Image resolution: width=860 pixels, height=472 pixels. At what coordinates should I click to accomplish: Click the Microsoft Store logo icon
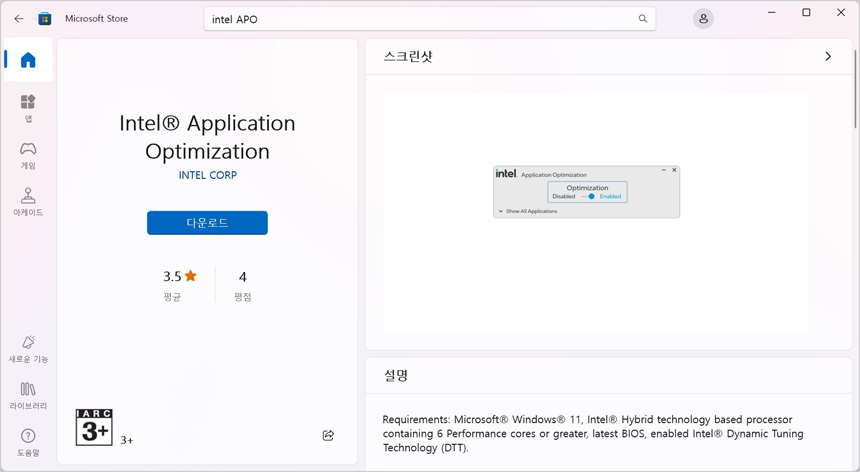(45, 19)
